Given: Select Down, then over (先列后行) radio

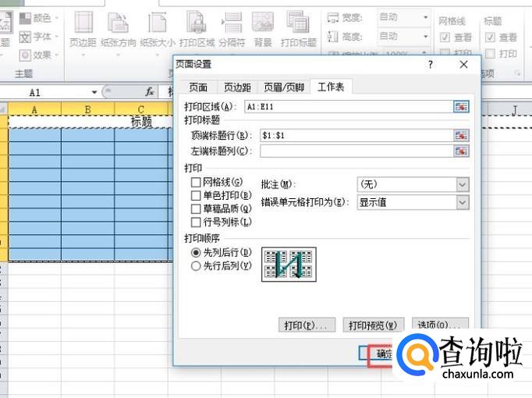Looking at the screenshot, I should (x=196, y=253).
